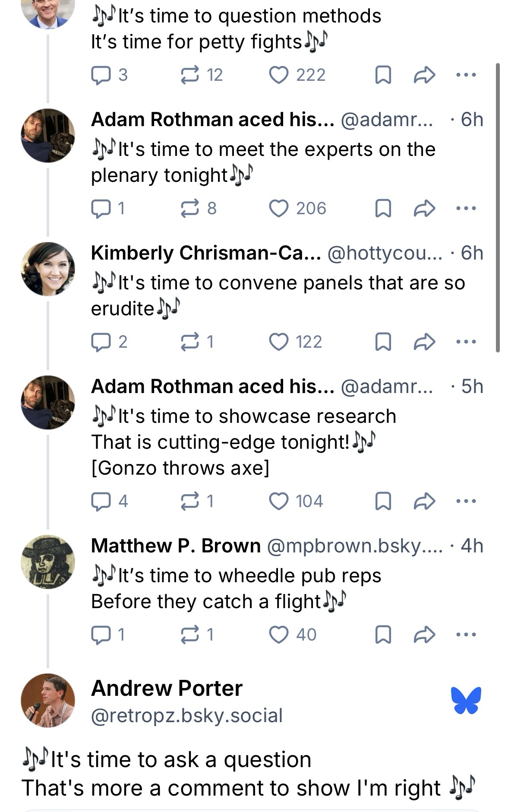Share the 'so erudite' post

[x=424, y=342]
